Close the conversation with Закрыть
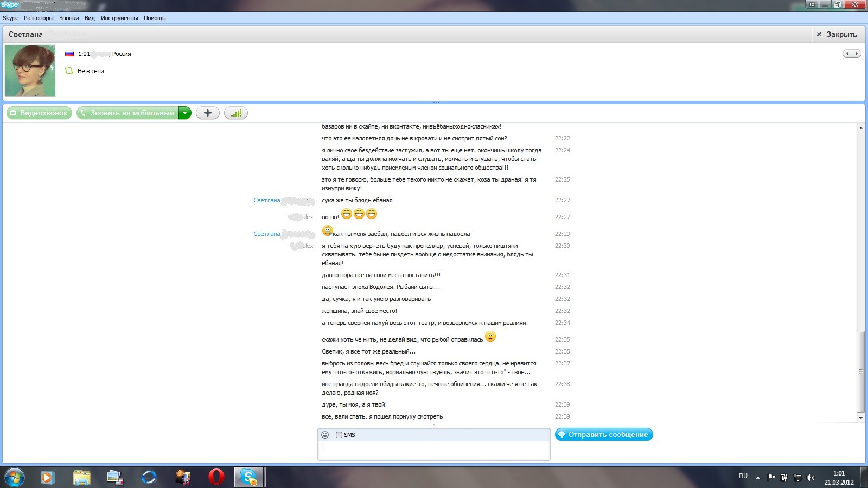The image size is (868, 488). 837,34
